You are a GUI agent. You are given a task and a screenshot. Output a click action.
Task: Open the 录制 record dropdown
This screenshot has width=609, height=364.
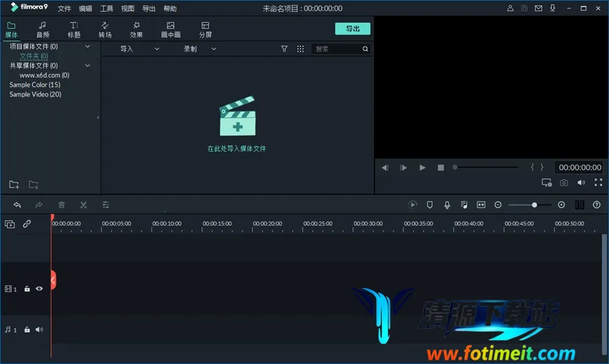[200, 49]
